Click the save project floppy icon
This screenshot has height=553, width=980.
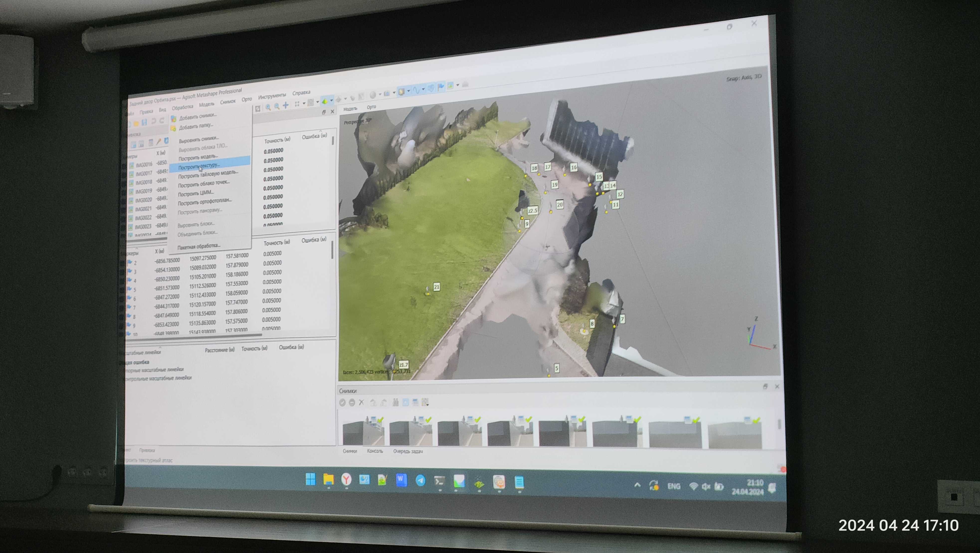(144, 122)
